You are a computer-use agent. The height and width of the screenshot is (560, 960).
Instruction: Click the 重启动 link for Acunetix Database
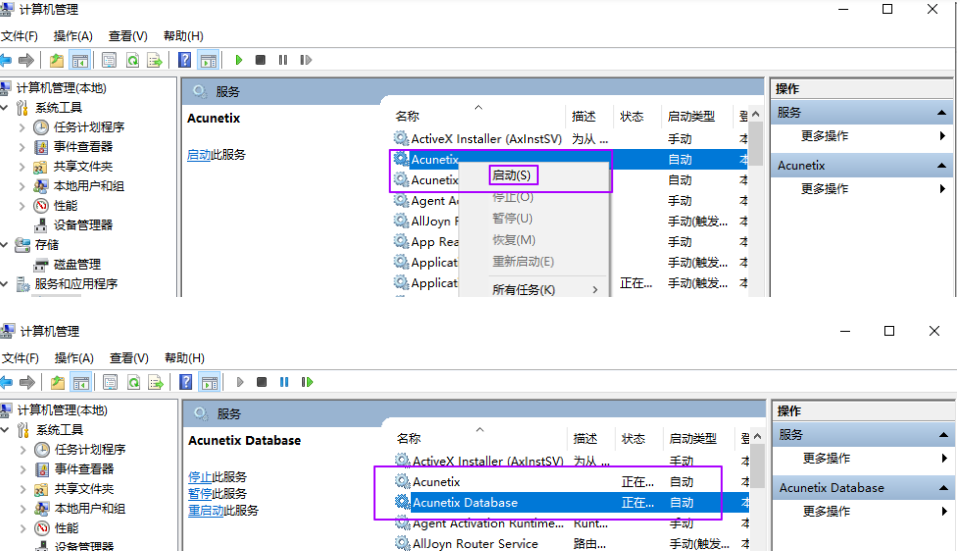205,510
